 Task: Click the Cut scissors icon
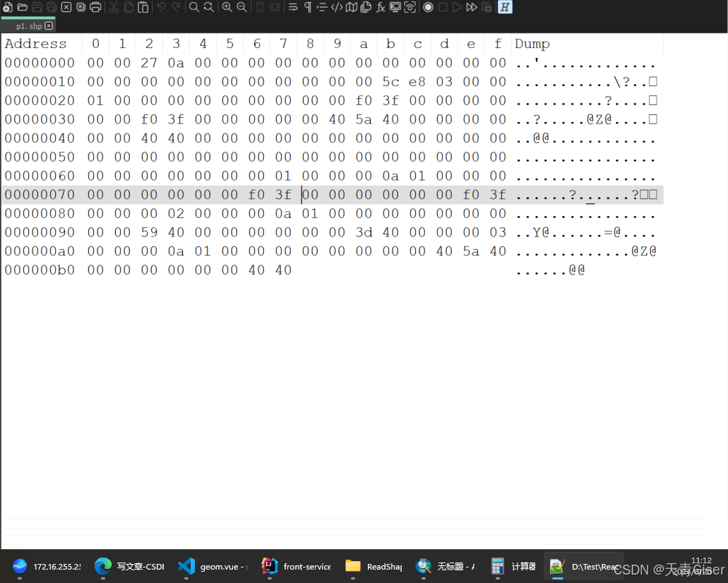pyautogui.click(x=114, y=7)
